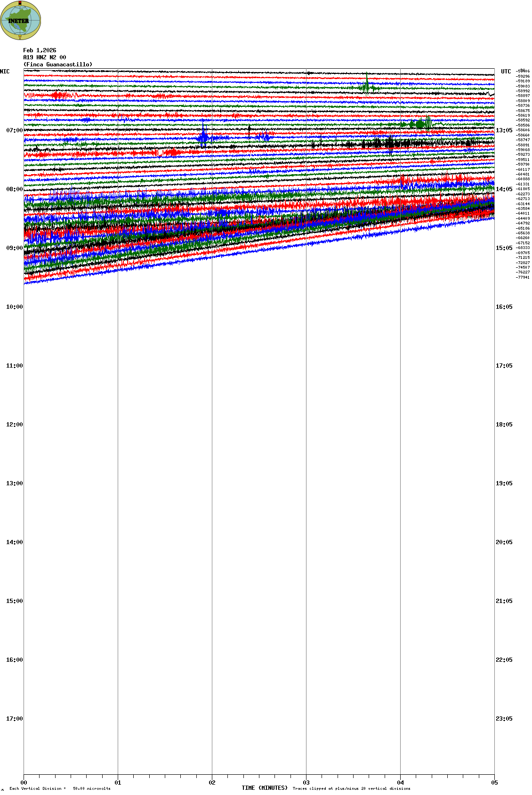Click the 17:00 local time label
This screenshot has height=795, width=532.
tap(14, 719)
